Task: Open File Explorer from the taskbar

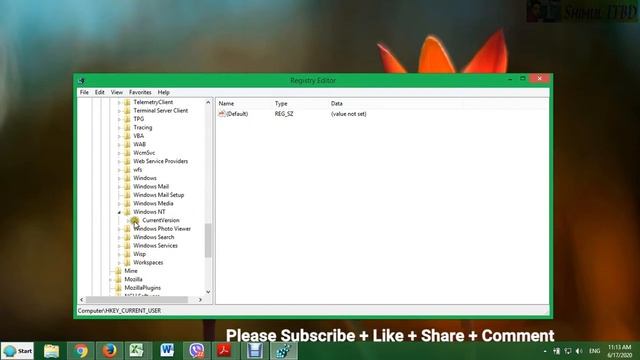Action: pyautogui.click(x=51, y=351)
